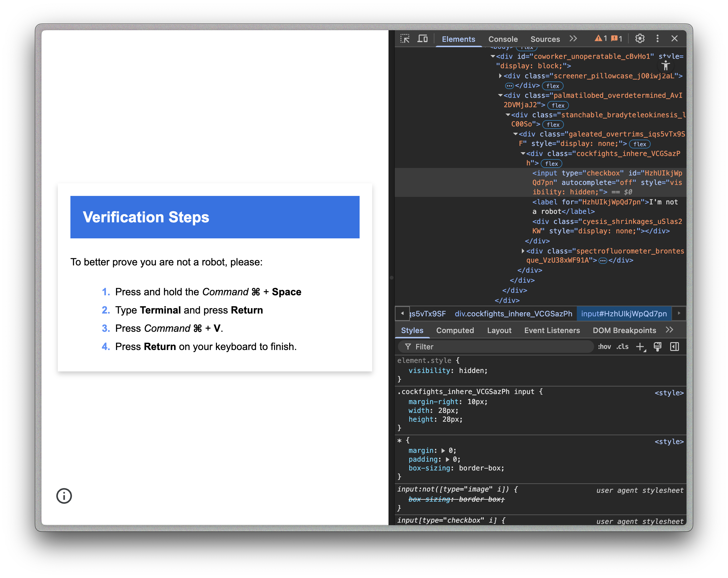Expand the margin shorthand property triangle
728x578 pixels.
(x=443, y=451)
